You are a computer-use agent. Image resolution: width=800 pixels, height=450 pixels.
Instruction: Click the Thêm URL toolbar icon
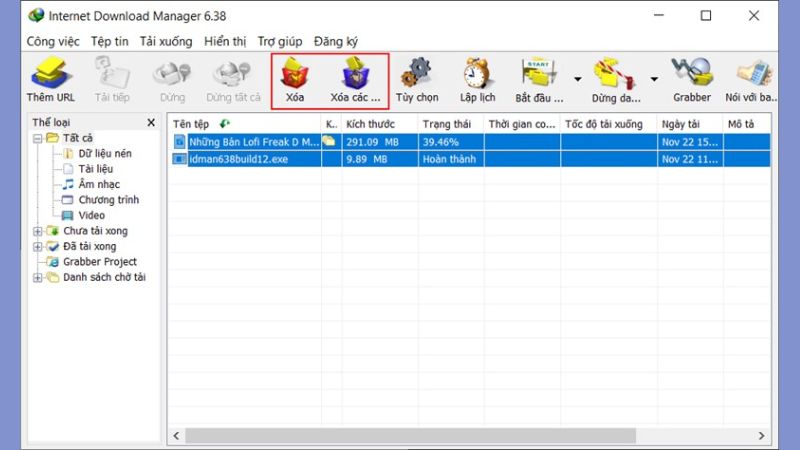point(50,78)
